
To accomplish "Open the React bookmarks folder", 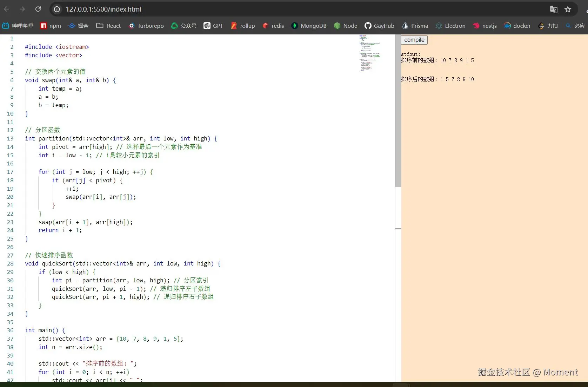I will tap(109, 26).
